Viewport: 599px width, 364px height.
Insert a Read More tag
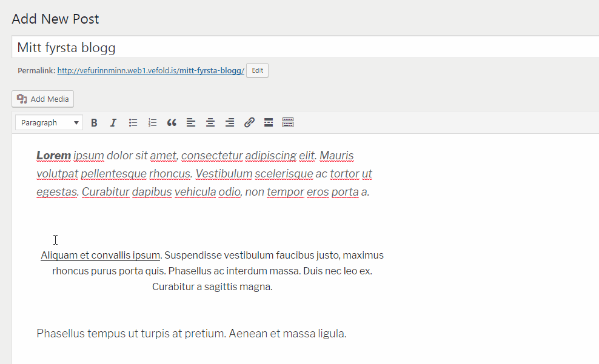(269, 123)
